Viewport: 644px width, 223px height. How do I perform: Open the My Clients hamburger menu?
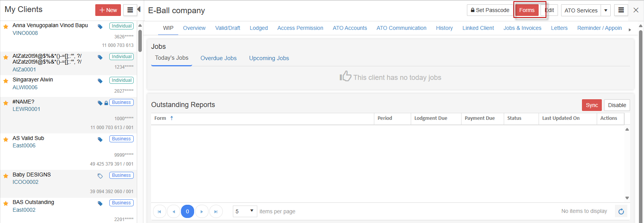pos(130,10)
